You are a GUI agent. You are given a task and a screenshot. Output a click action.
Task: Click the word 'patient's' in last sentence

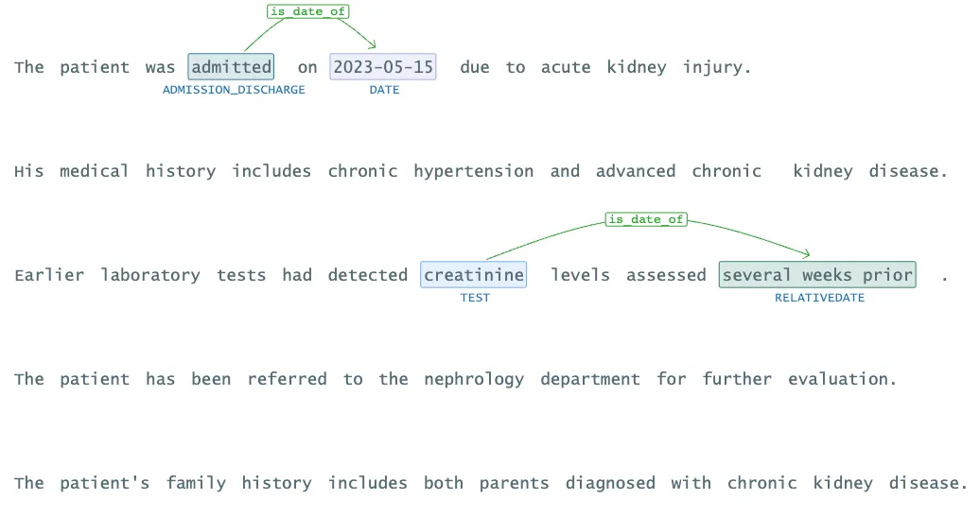(x=105, y=483)
